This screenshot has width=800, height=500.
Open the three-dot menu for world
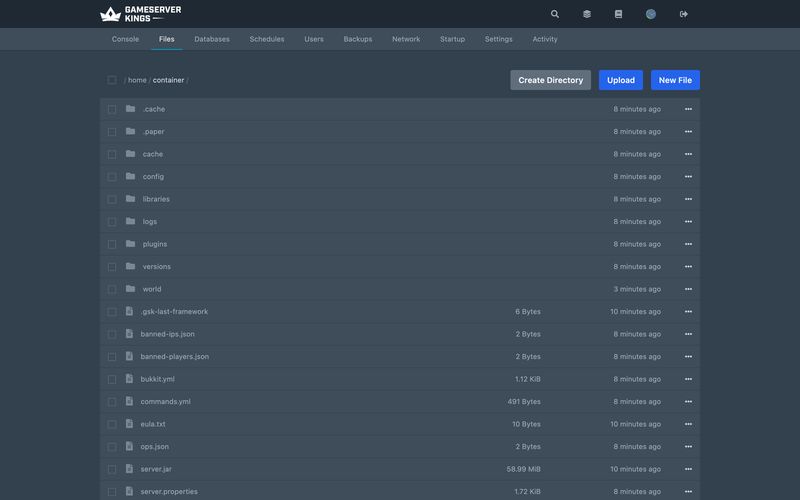(688, 288)
